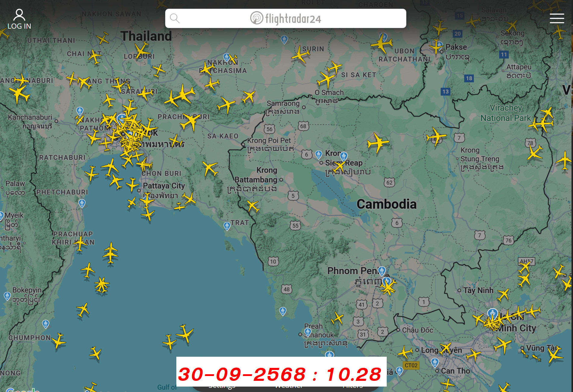Open the airport pin near Chumphon
Image resolution: width=573 pixels, height=392 pixels.
pos(46,324)
